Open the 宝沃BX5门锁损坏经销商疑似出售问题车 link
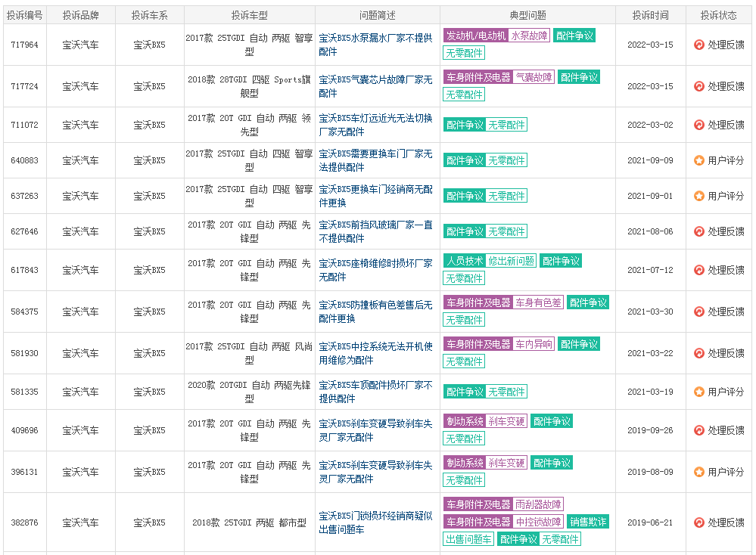Viewport: 756px width, 555px height. tap(375, 522)
